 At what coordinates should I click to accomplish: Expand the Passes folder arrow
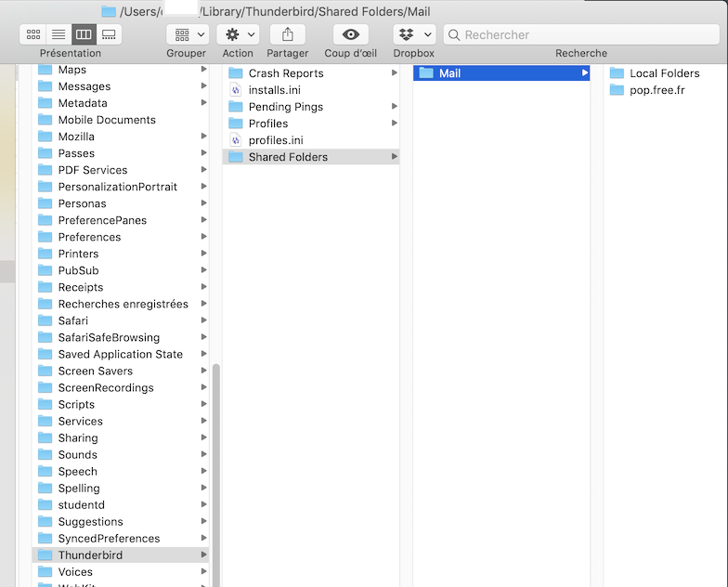[203, 152]
